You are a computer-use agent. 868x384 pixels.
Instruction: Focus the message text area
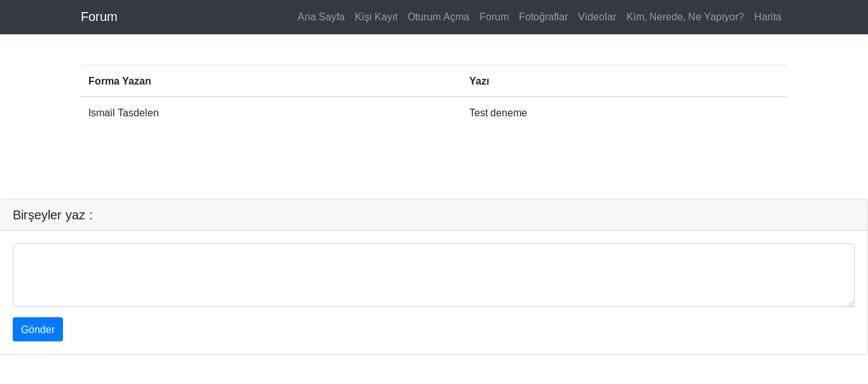click(x=432, y=275)
